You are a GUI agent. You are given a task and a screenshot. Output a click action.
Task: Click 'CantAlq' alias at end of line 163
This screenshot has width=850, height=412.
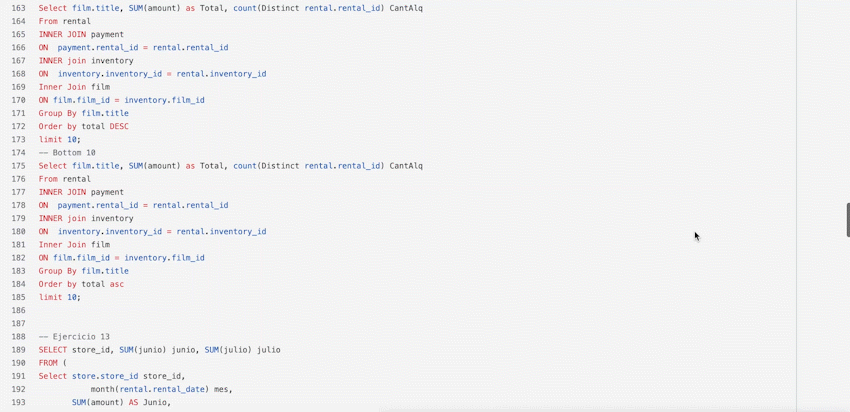405,8
